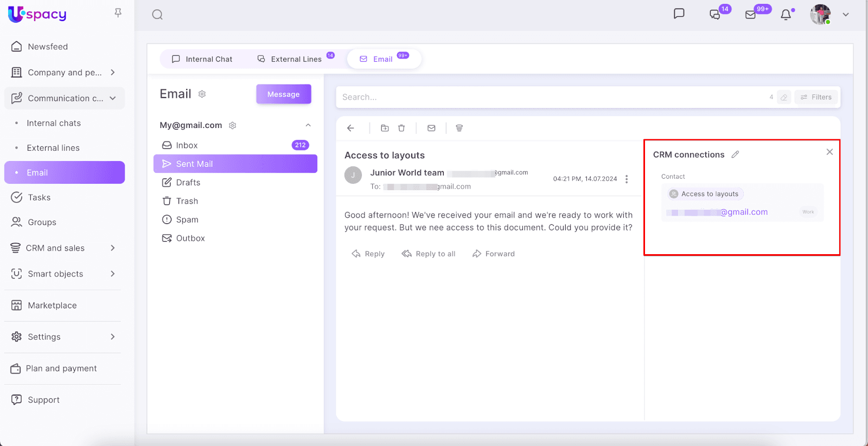Click the mark as unread envelope icon

pyautogui.click(x=431, y=128)
